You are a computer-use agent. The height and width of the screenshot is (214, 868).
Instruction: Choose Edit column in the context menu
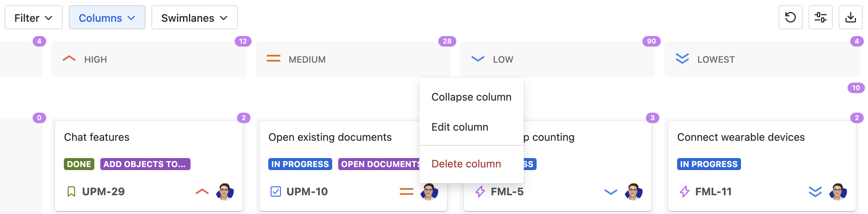460,127
